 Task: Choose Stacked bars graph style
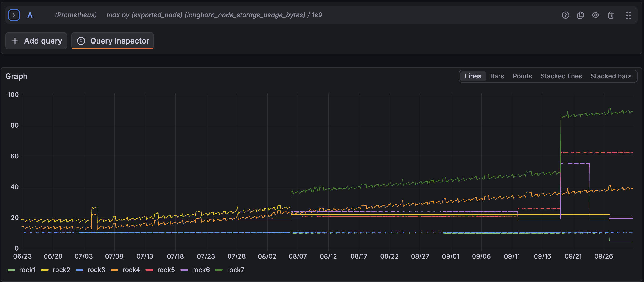(x=611, y=76)
